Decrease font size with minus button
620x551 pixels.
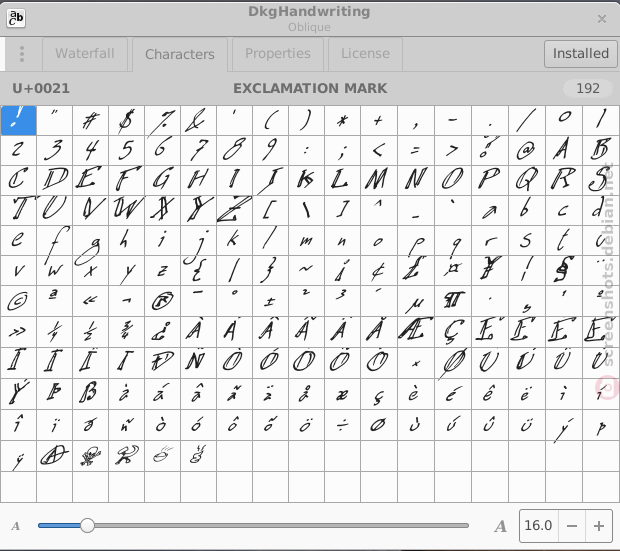[572, 526]
